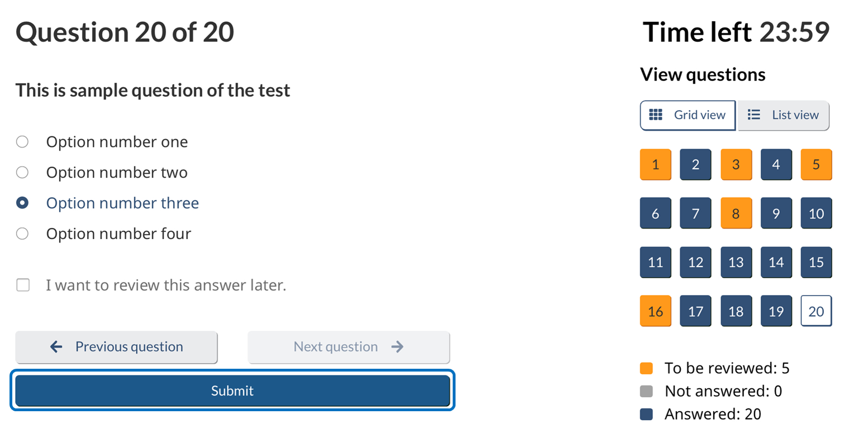Go to Previous question

(x=116, y=347)
